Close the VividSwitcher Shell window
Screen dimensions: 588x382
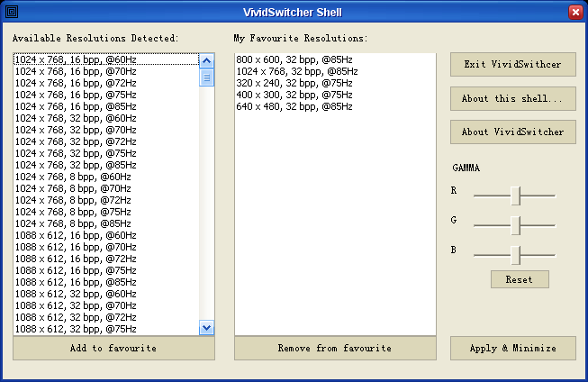[x=575, y=12]
